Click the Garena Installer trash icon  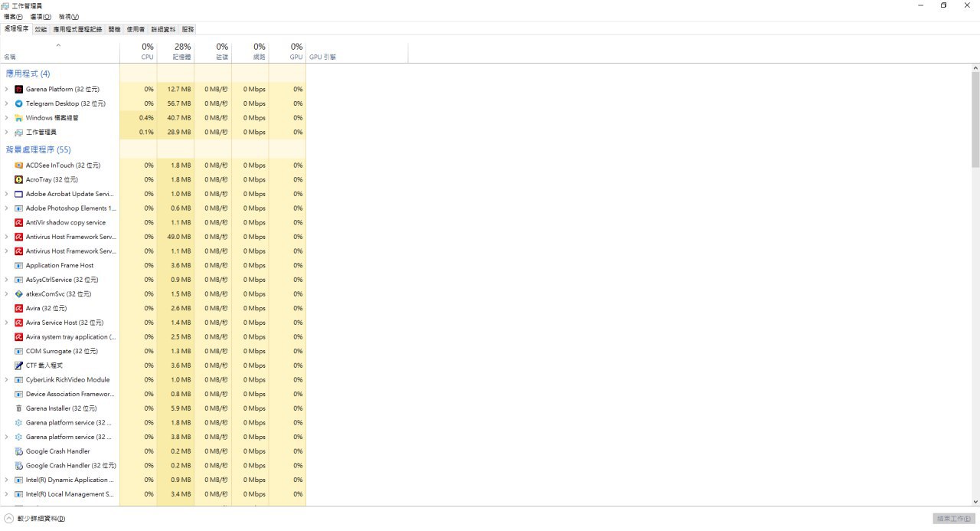19,408
